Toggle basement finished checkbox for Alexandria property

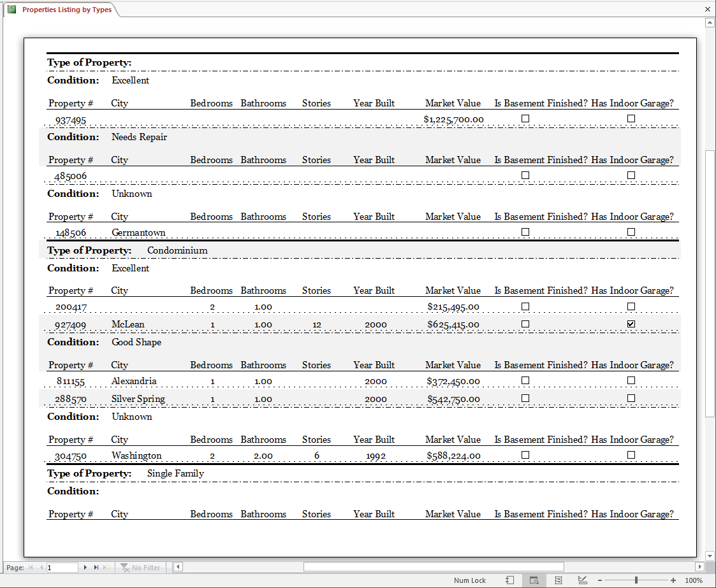(x=525, y=380)
